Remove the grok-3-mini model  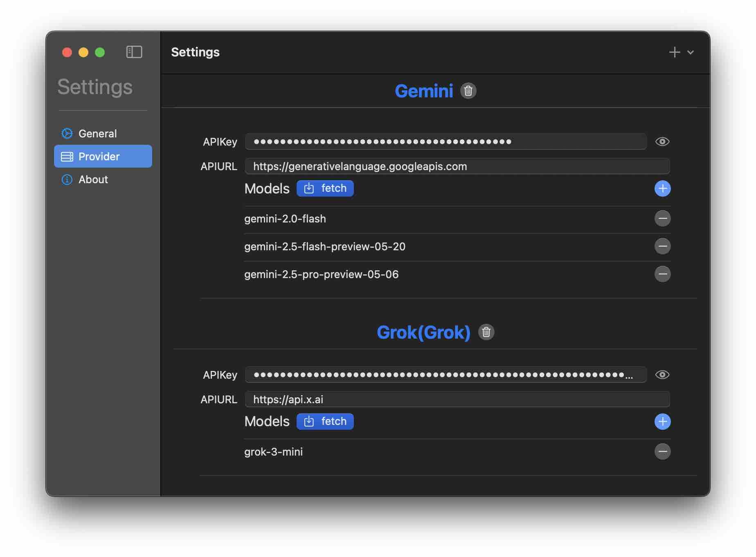pyautogui.click(x=662, y=451)
